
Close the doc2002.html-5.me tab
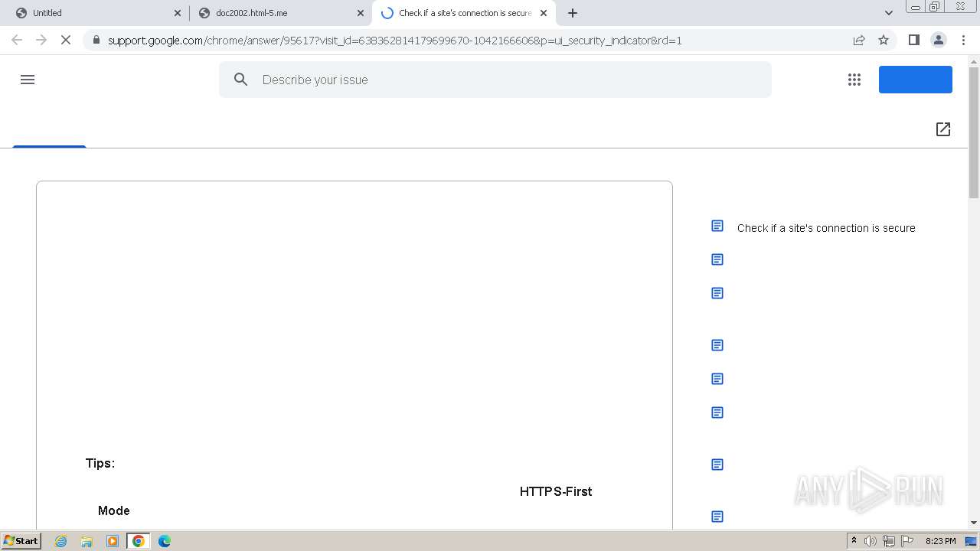pos(361,13)
